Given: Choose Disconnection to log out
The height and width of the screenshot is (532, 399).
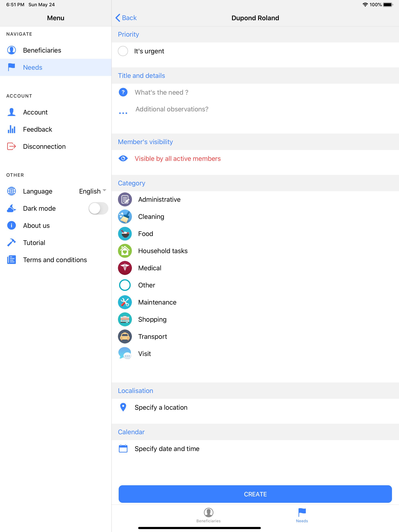Looking at the screenshot, I should click(x=56, y=146).
